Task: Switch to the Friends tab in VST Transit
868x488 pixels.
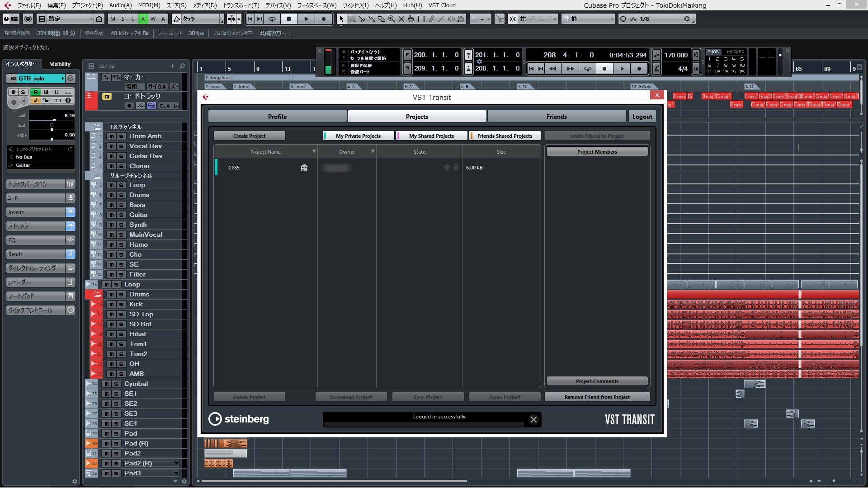Action: pyautogui.click(x=557, y=117)
